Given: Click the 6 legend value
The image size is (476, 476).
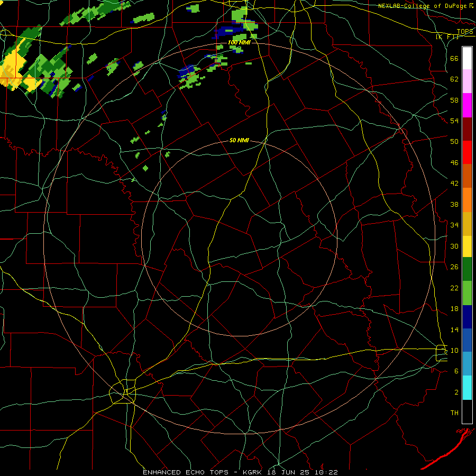Looking at the screenshot, I should click(456, 371).
